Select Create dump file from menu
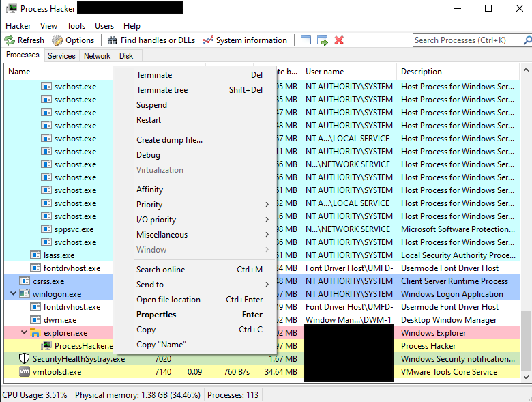This screenshot has height=402, width=532. pyautogui.click(x=169, y=140)
